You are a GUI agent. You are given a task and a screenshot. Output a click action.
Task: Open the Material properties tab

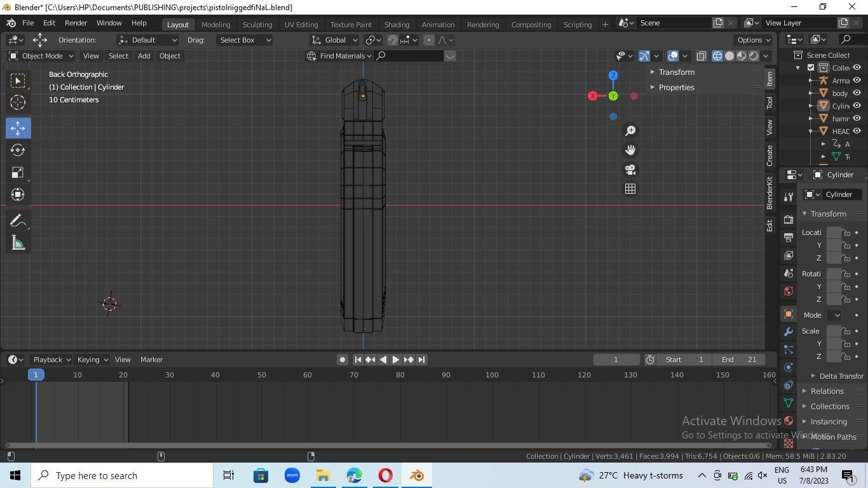pyautogui.click(x=789, y=421)
